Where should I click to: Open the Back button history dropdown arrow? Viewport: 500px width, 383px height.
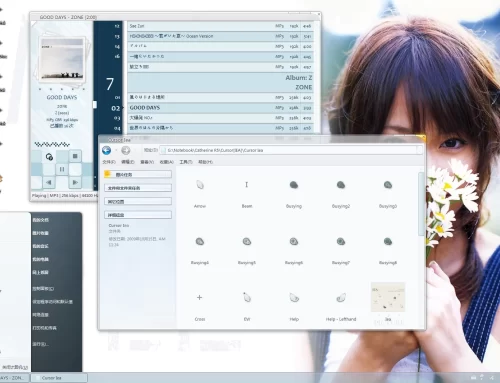(116, 150)
